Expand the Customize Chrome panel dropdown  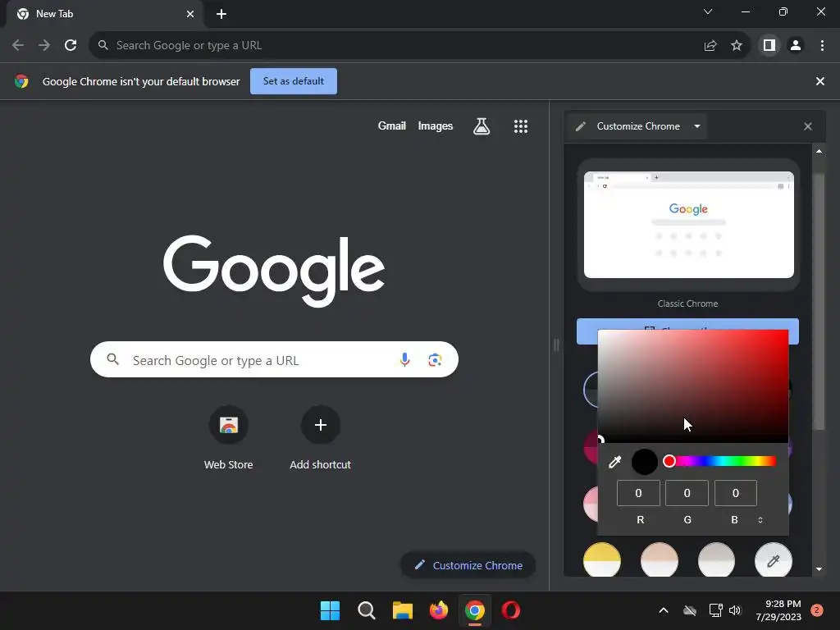697,126
